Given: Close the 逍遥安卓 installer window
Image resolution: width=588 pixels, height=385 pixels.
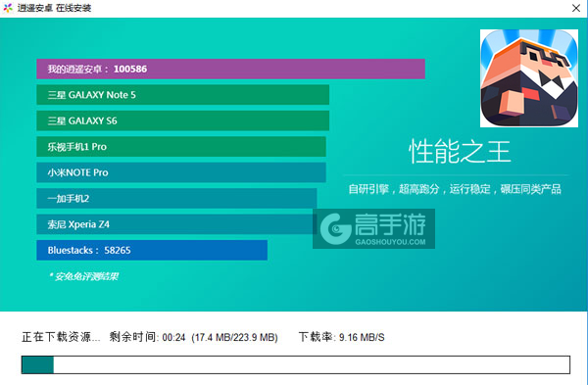Looking at the screenshot, I should coord(576,8).
